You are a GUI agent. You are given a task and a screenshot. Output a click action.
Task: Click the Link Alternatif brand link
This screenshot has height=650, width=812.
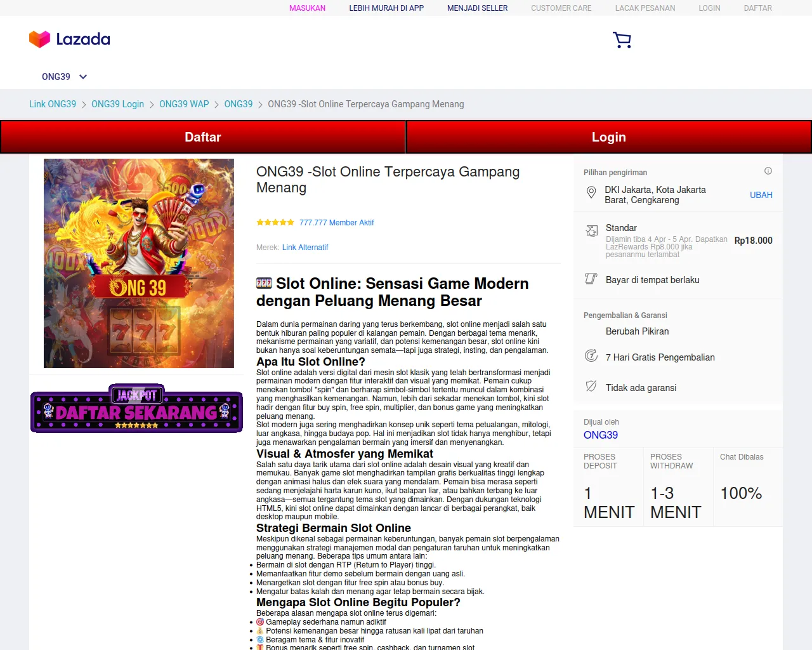coord(304,248)
